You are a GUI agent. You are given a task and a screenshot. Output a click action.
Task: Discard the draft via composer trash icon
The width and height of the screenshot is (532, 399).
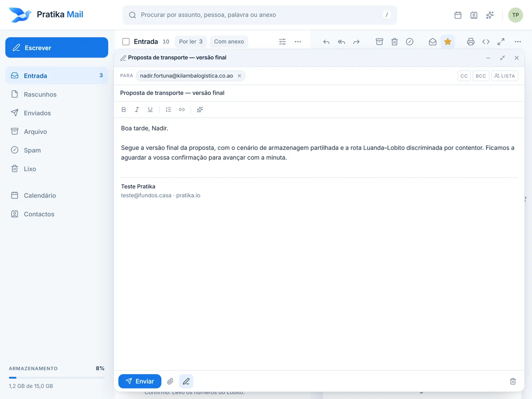coord(513,381)
